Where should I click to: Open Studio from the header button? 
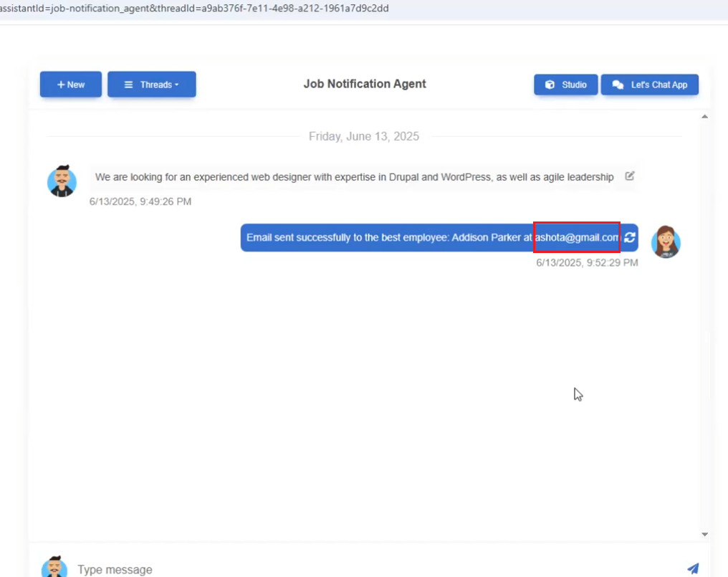(565, 85)
